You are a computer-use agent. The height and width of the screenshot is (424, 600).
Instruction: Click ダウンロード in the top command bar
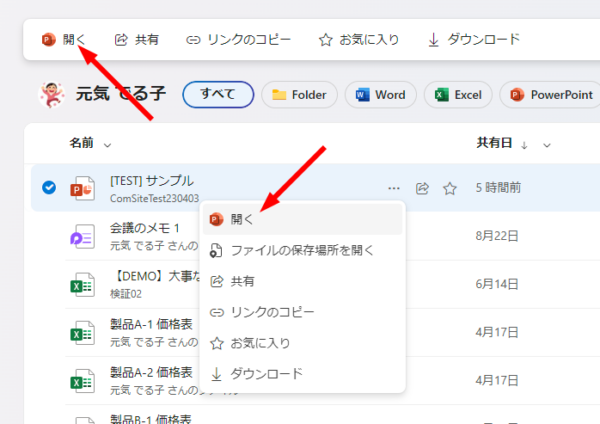coord(474,39)
